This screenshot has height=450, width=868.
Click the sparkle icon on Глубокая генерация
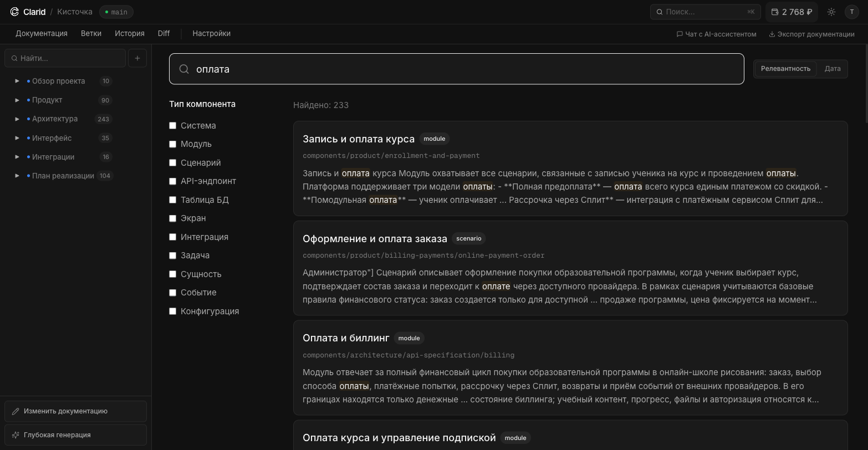tap(17, 434)
